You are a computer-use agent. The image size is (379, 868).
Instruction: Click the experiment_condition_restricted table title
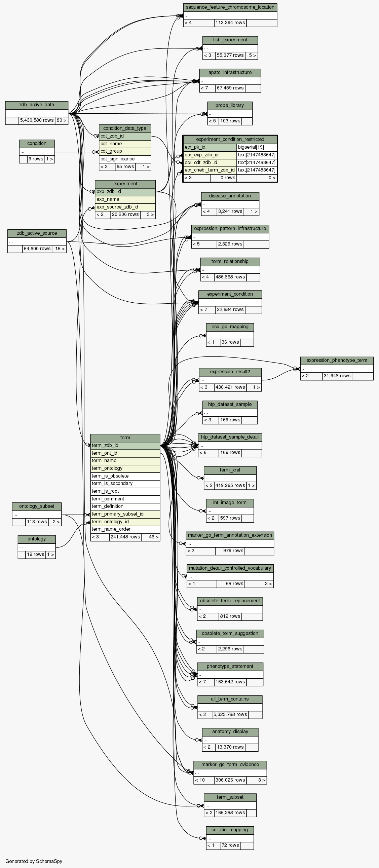coord(230,140)
